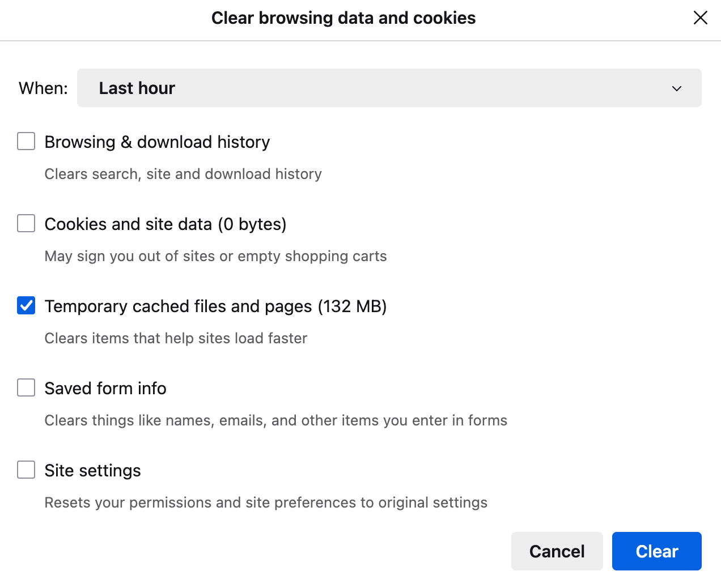Uncheck the Temporary cached files checkbox

tap(26, 306)
